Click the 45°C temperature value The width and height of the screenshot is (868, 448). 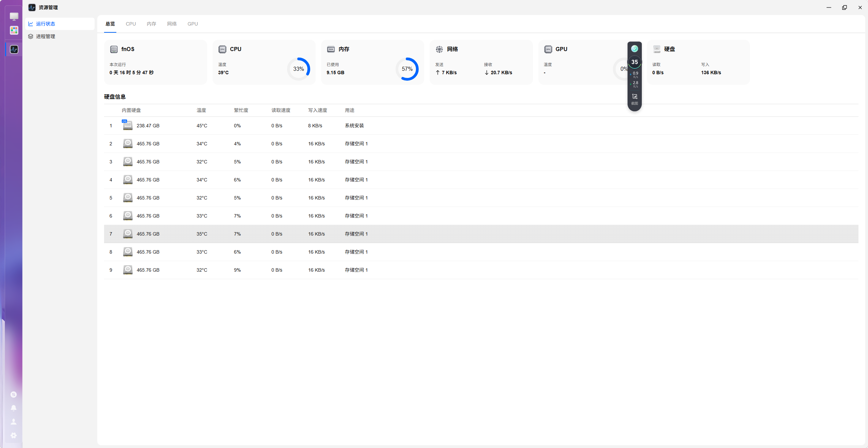click(202, 126)
